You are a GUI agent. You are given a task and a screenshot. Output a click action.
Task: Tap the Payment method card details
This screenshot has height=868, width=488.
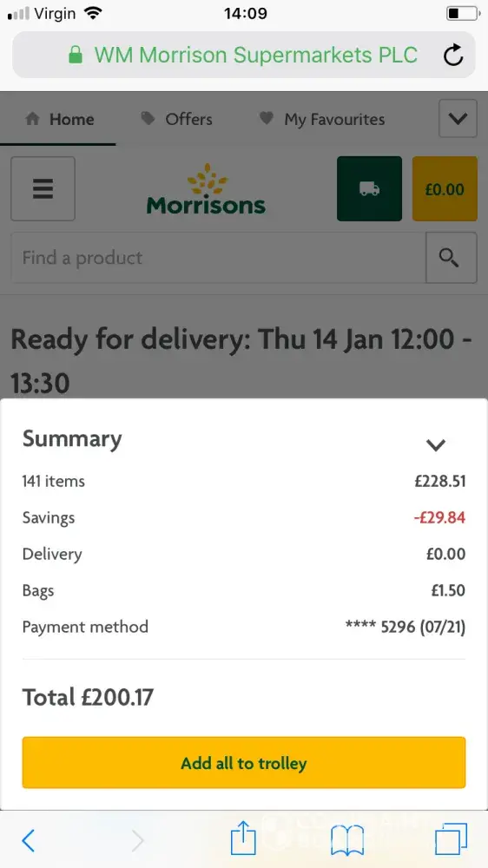(x=406, y=627)
